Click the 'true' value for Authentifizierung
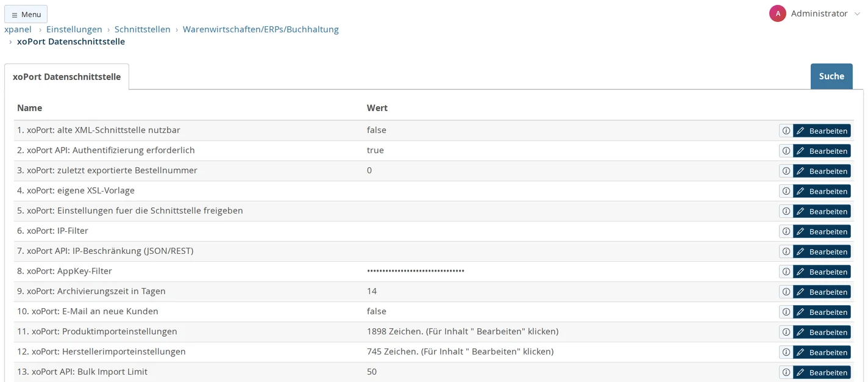Viewport: 868px width, 382px height. coord(375,150)
